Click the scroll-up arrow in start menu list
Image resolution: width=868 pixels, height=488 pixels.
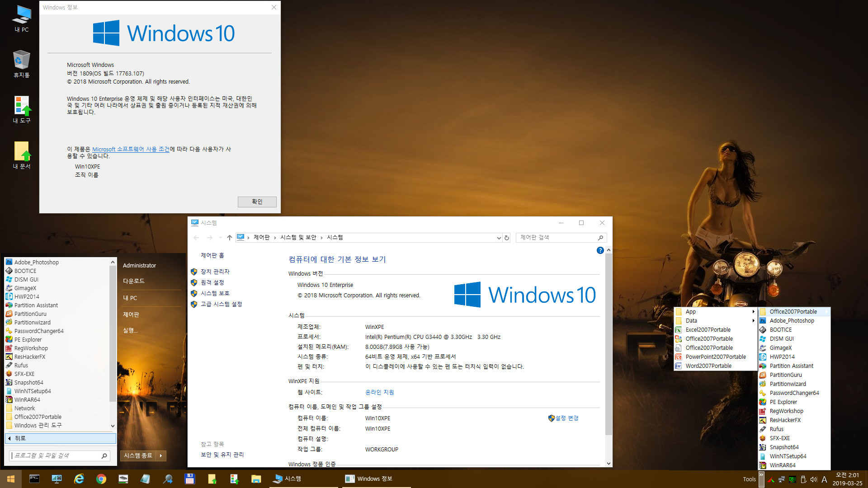[113, 262]
